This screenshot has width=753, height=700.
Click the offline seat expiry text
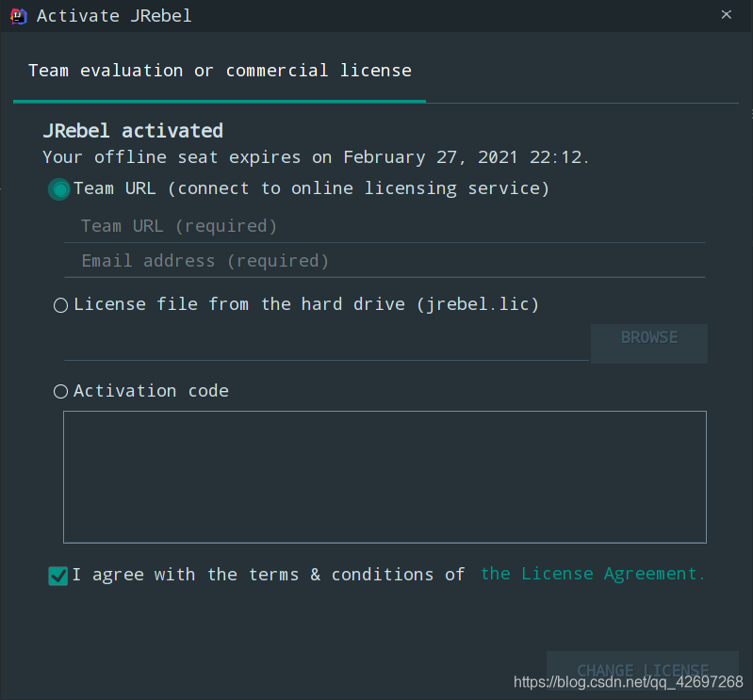316,157
